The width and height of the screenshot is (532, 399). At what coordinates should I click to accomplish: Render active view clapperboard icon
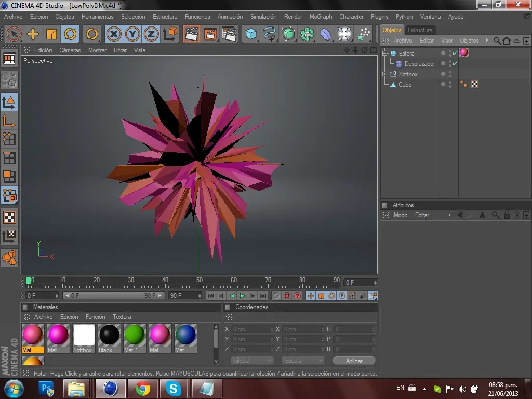[191, 34]
